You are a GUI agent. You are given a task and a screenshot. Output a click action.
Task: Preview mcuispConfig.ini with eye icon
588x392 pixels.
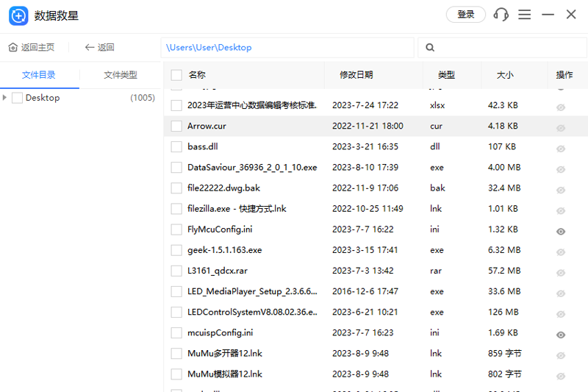click(x=561, y=335)
